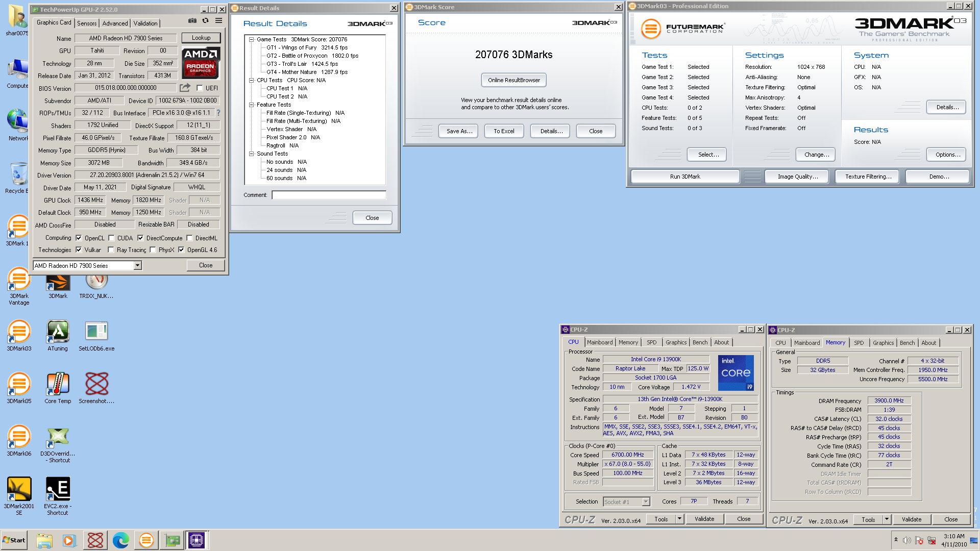Toggle the Vulkan checkbox

tap(79, 249)
